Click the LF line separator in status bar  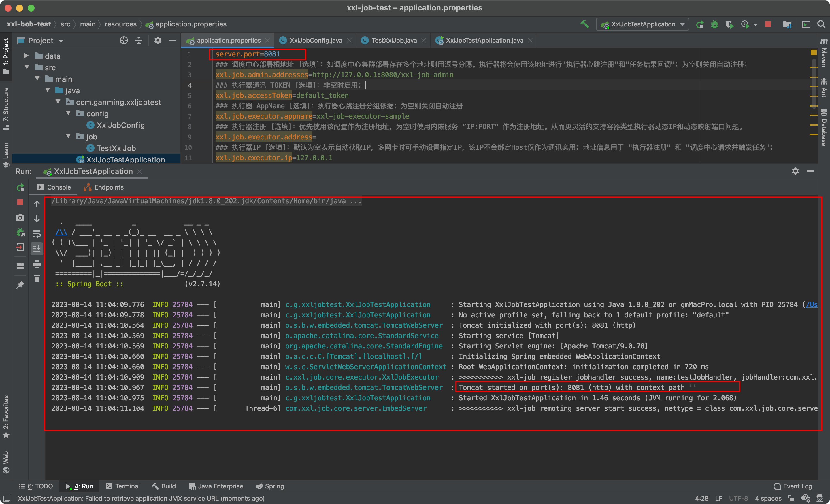point(718,498)
